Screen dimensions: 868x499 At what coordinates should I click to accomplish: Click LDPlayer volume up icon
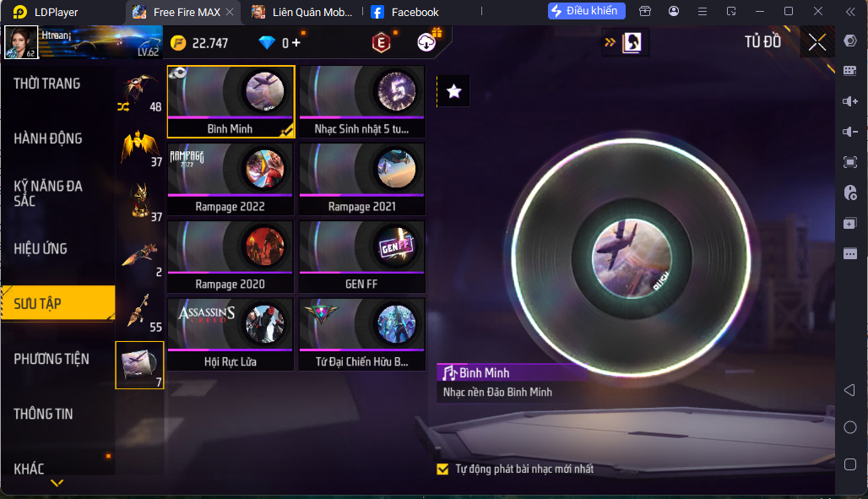(x=849, y=101)
